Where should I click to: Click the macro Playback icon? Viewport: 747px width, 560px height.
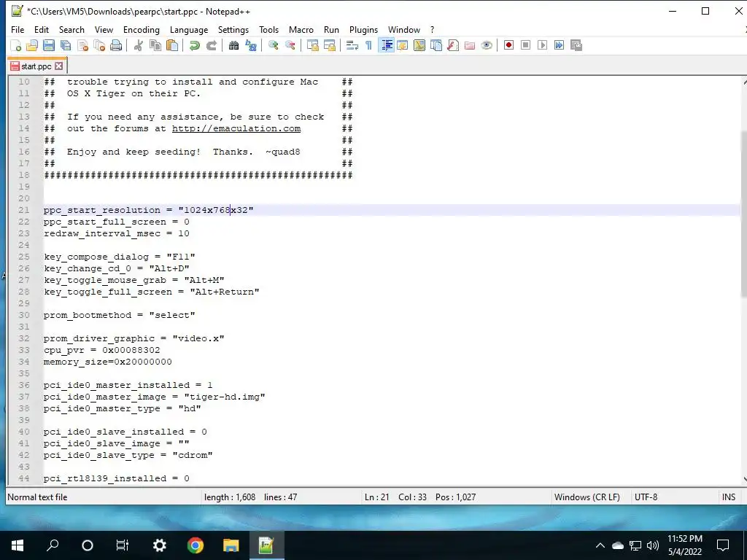coord(542,46)
